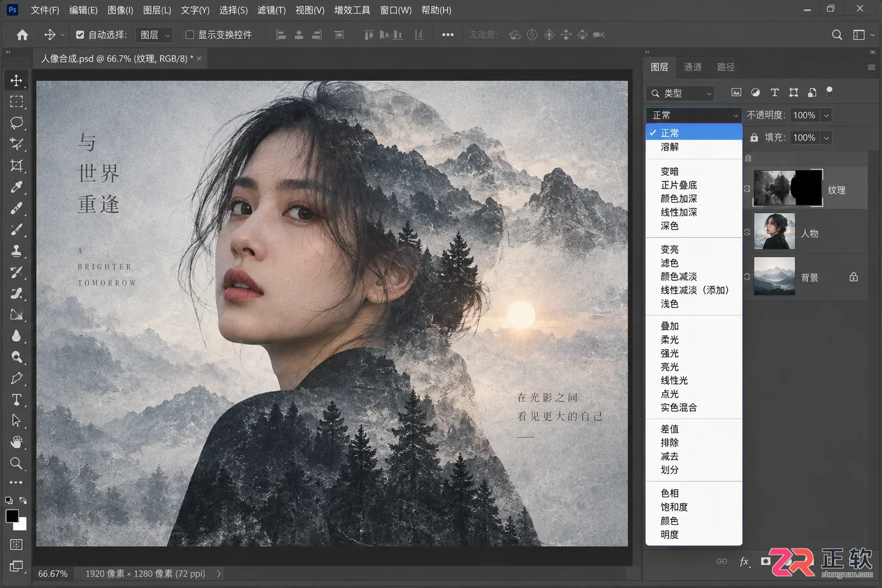Open the options bar more (•••) menu
This screenshot has width=882, height=588.
(448, 35)
